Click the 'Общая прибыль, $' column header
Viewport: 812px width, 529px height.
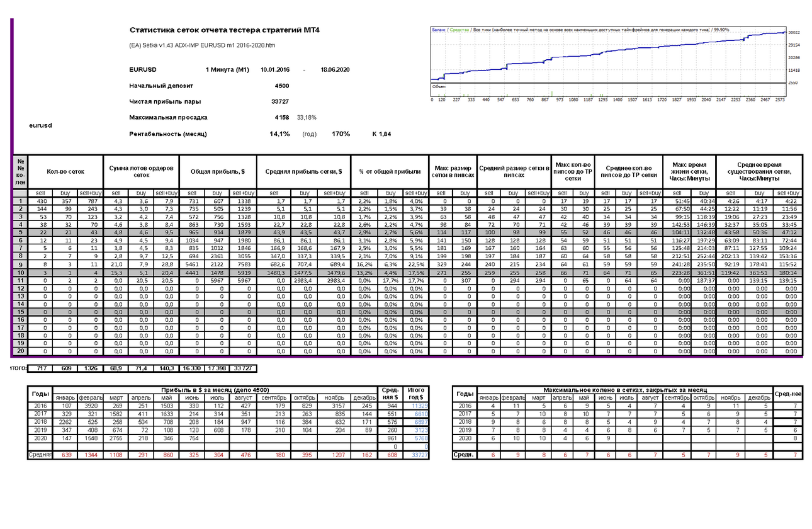tap(217, 171)
